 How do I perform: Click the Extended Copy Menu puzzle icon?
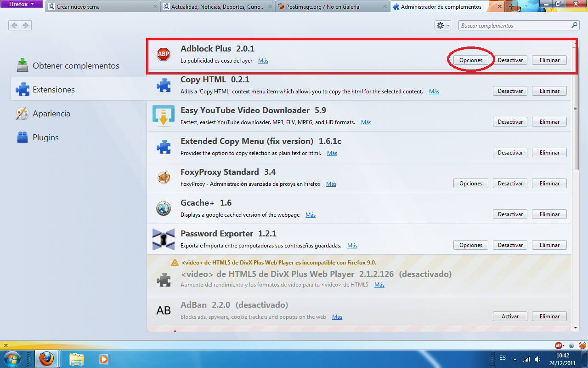(x=164, y=147)
